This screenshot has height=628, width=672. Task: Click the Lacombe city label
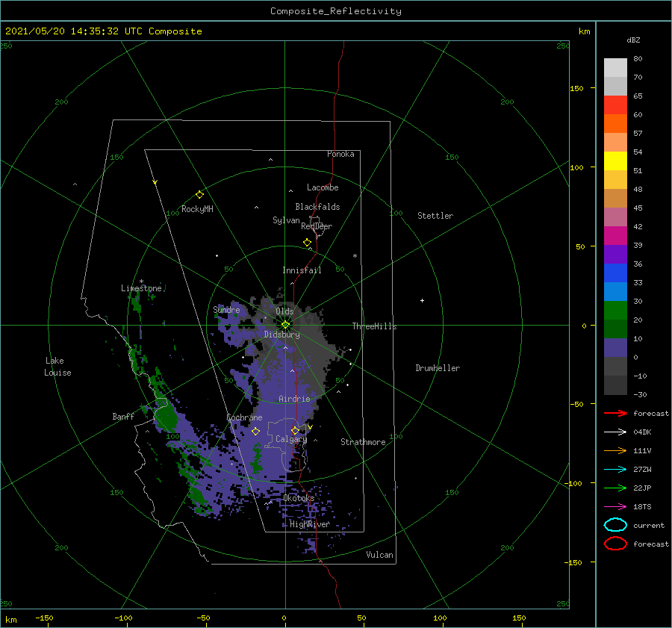323,187
